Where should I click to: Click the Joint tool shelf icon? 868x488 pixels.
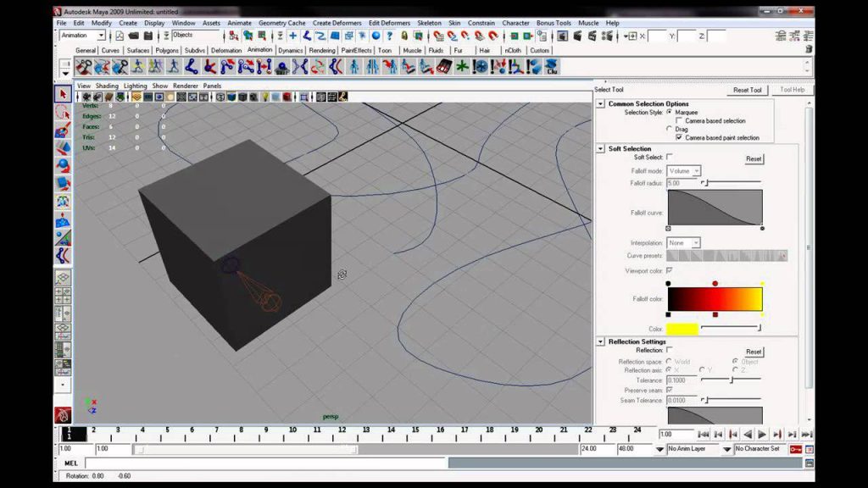pos(191,67)
